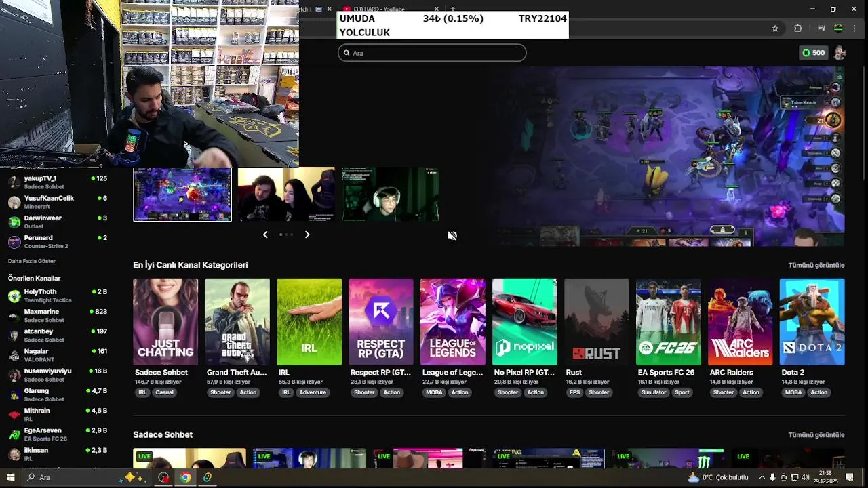868x488 pixels.
Task: Select the two-person stream thumbnail in carousel
Action: 286,195
